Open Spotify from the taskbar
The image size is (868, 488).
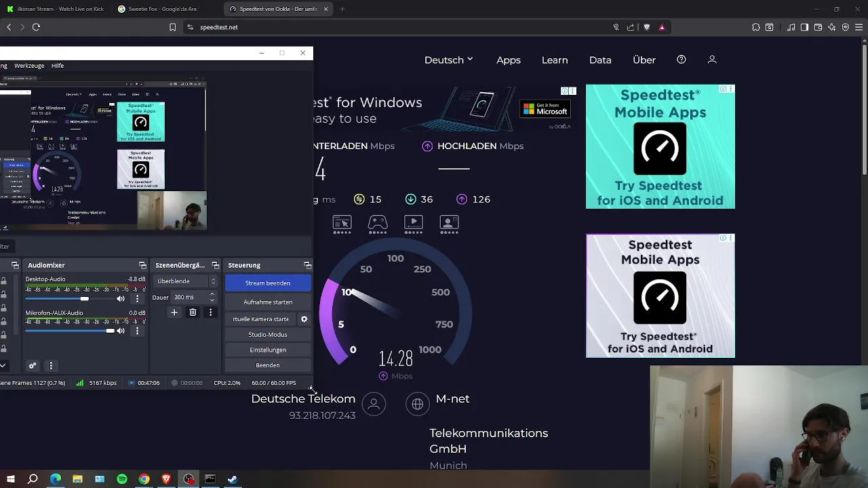122,479
